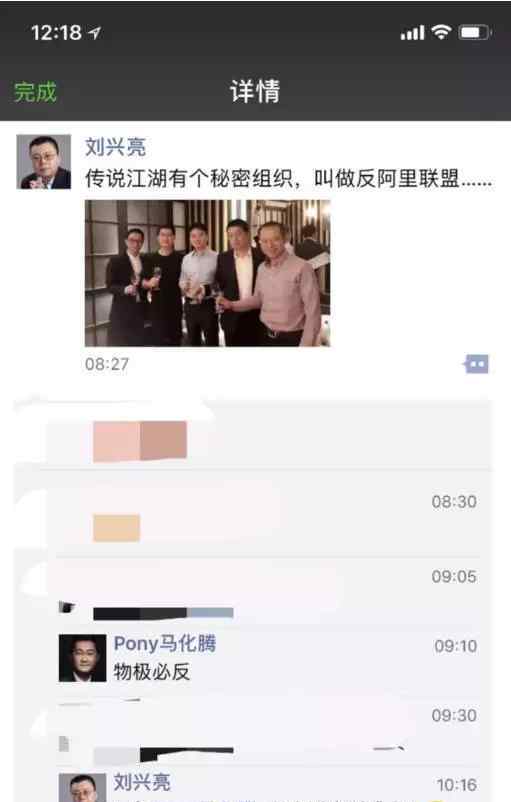Screen dimensions: 511x802
Task: Tap the cellular signal bars icon
Action: tap(412, 33)
